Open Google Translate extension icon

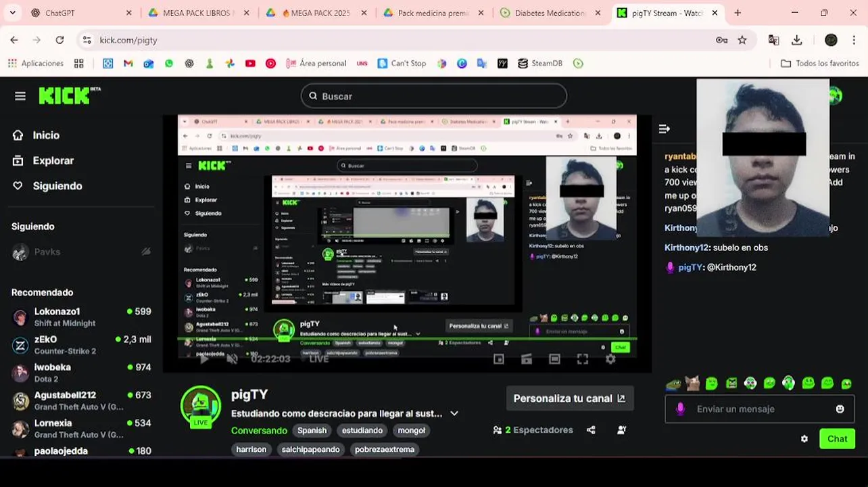coord(774,40)
